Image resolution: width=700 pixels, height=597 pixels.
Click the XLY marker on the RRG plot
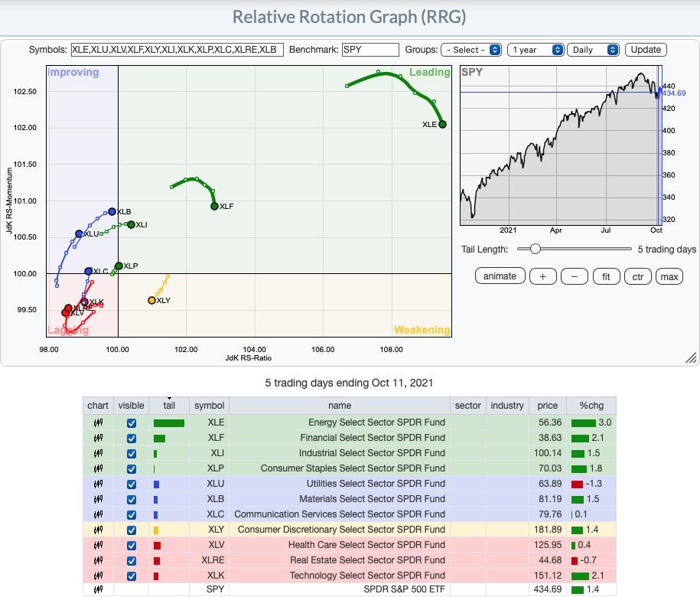tap(151, 301)
